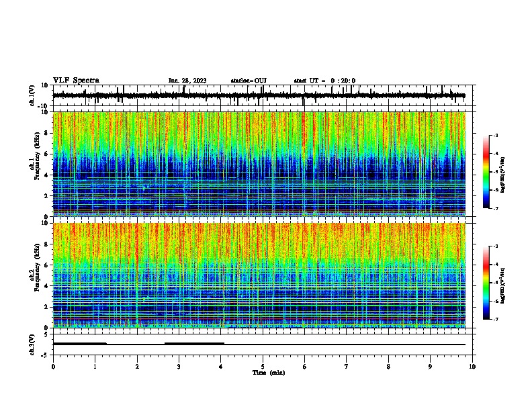
Task: Click the "Time (min)" axis label
Action: (269, 373)
